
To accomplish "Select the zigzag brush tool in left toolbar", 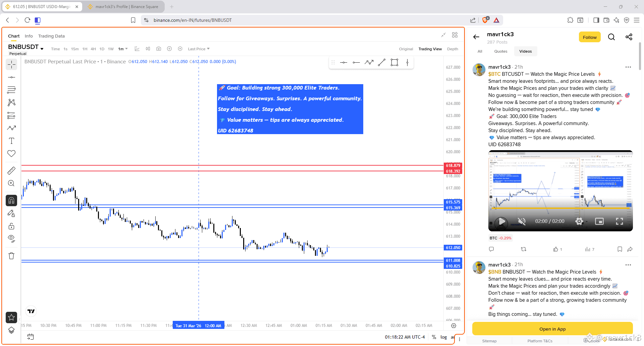I will [x=11, y=128].
